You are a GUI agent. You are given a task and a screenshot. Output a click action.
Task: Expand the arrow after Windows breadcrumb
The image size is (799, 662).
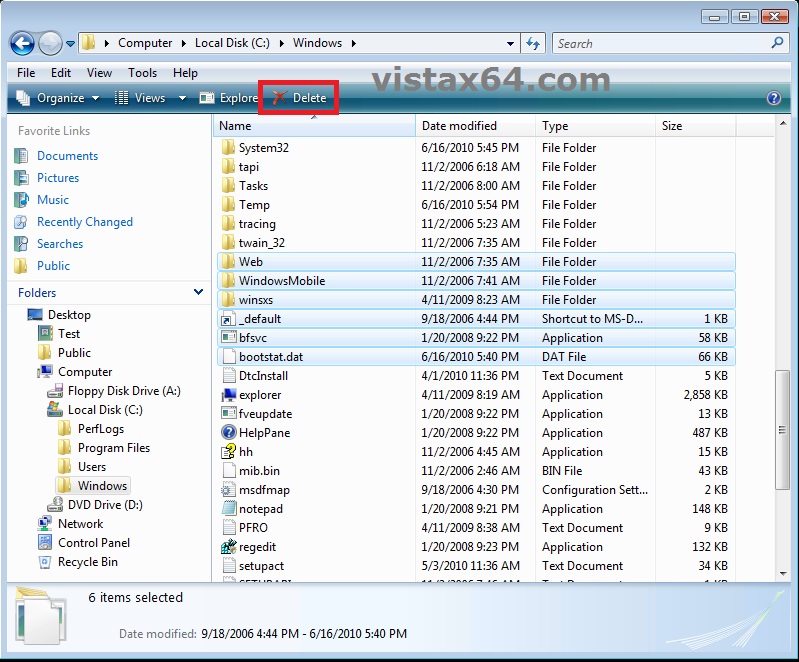point(354,43)
